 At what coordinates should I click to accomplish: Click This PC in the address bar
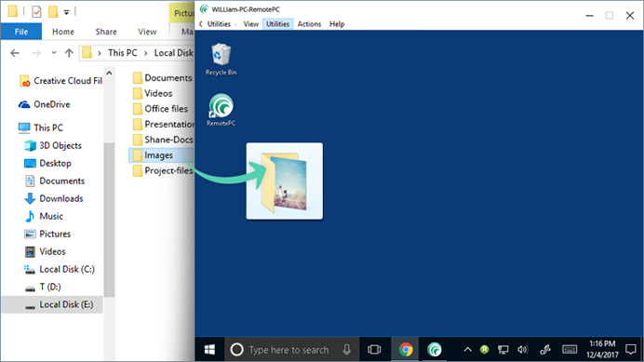tap(123, 53)
